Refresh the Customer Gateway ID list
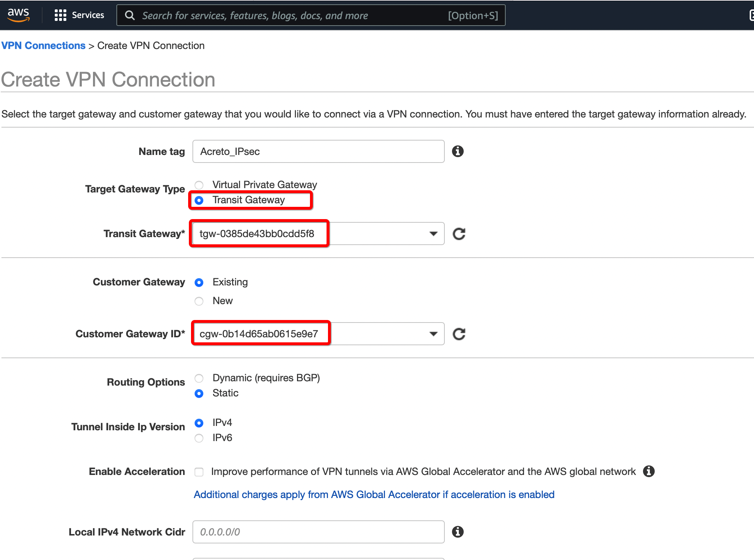The height and width of the screenshot is (560, 754). tap(459, 334)
